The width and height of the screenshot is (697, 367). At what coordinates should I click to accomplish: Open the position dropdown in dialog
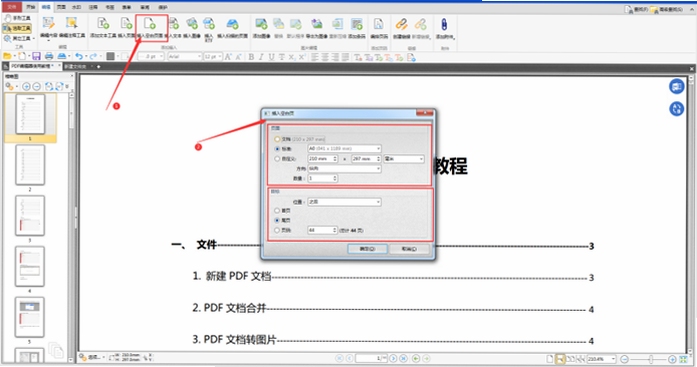[x=344, y=202]
